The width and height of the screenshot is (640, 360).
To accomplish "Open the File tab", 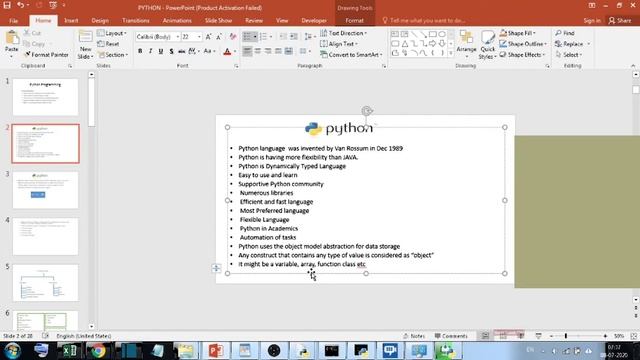I will [13, 20].
